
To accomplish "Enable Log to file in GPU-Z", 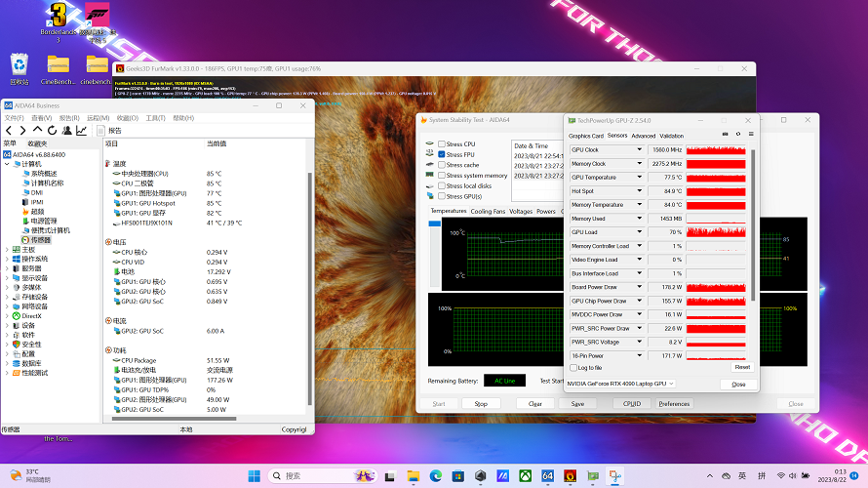I will [573, 368].
